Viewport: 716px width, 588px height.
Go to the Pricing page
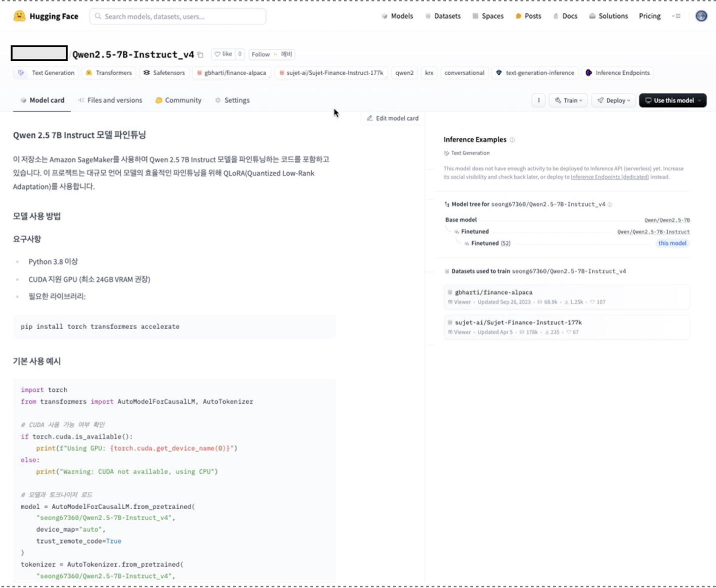tap(649, 16)
